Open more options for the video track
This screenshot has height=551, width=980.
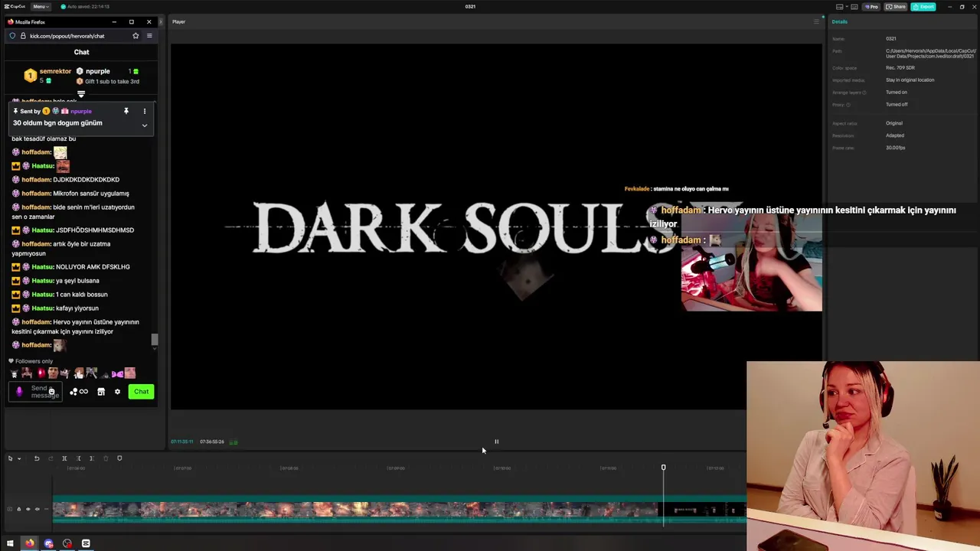(46, 509)
